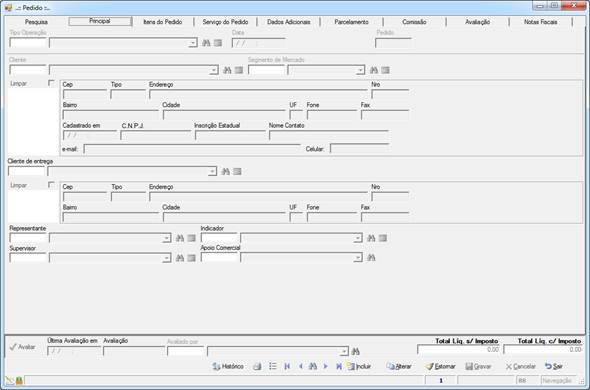Click the printer icon in the bottom toolbar
Screen dimensions: 590x390
(257, 366)
